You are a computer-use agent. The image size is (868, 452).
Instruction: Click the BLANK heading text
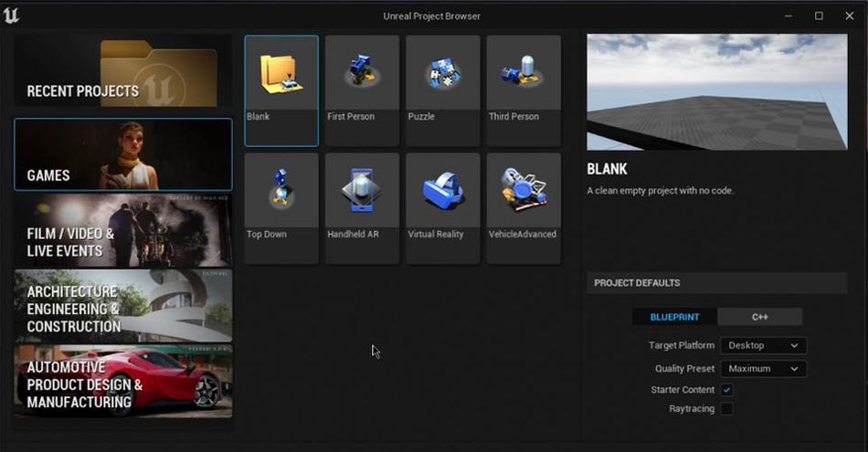[608, 169]
